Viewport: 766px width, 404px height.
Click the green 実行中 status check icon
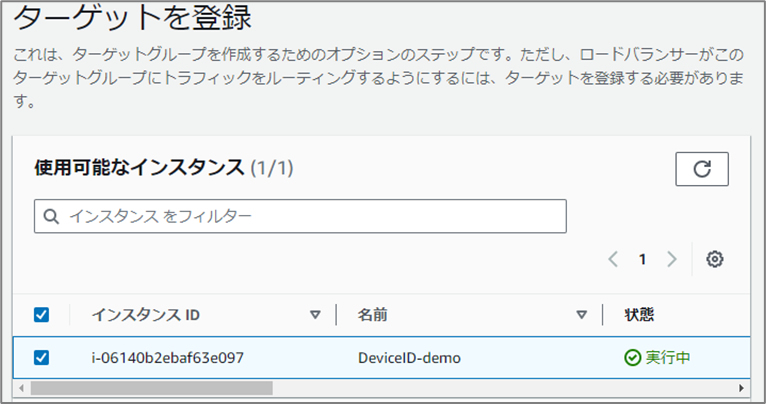632,357
